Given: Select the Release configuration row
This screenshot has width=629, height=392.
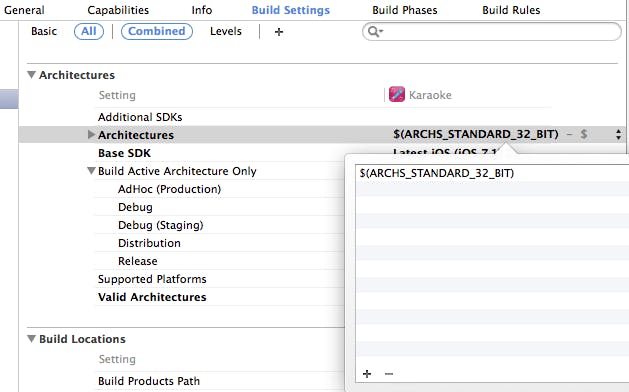Looking at the screenshot, I should (x=138, y=261).
